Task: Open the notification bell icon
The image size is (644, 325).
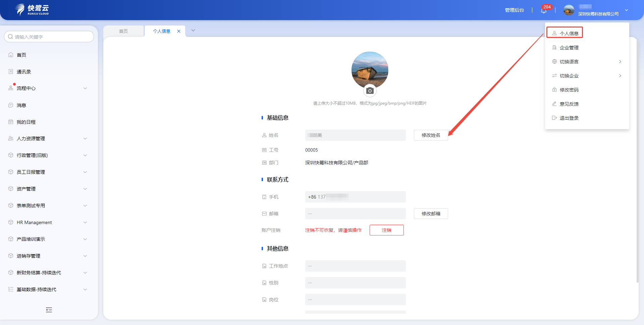Action: tap(543, 10)
